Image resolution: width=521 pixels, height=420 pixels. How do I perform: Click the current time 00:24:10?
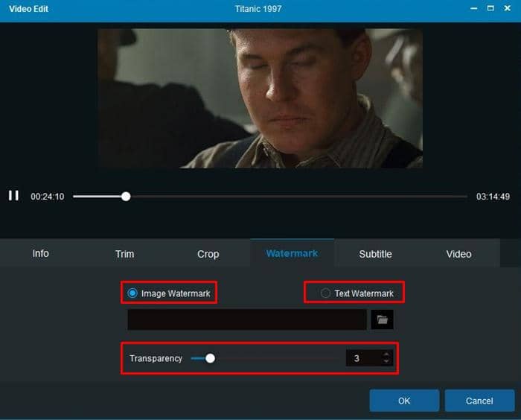(x=48, y=197)
